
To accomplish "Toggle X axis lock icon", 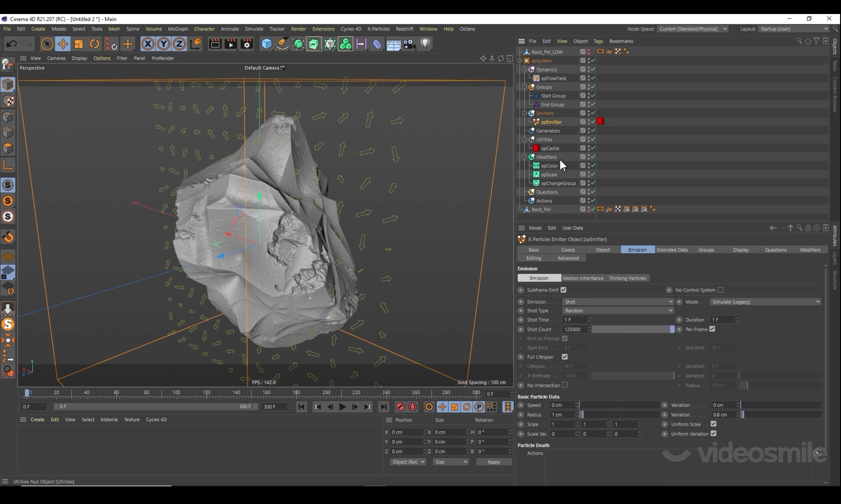I will (148, 44).
